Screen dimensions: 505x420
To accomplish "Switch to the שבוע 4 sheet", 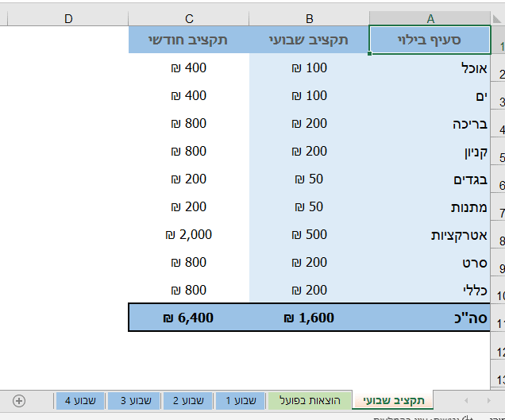I will (81, 401).
